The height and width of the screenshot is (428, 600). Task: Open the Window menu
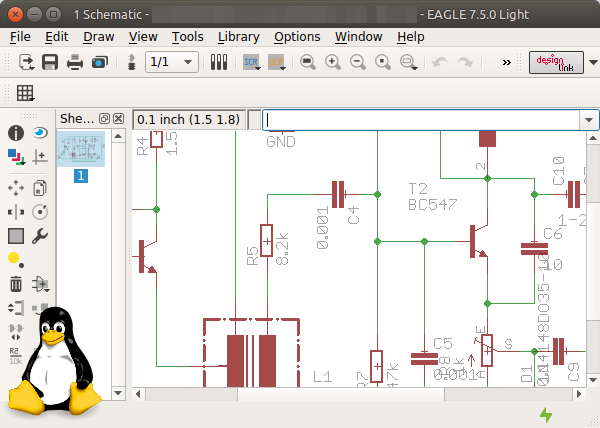click(359, 37)
